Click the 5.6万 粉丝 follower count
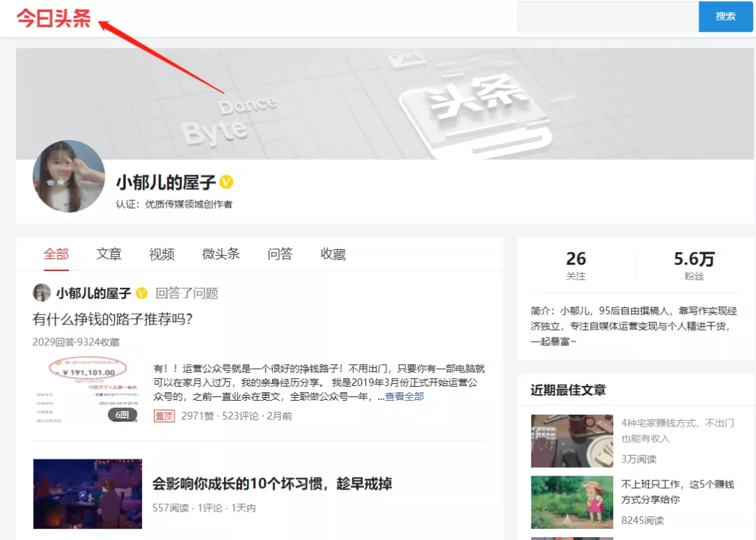The height and width of the screenshot is (540, 756). click(694, 263)
